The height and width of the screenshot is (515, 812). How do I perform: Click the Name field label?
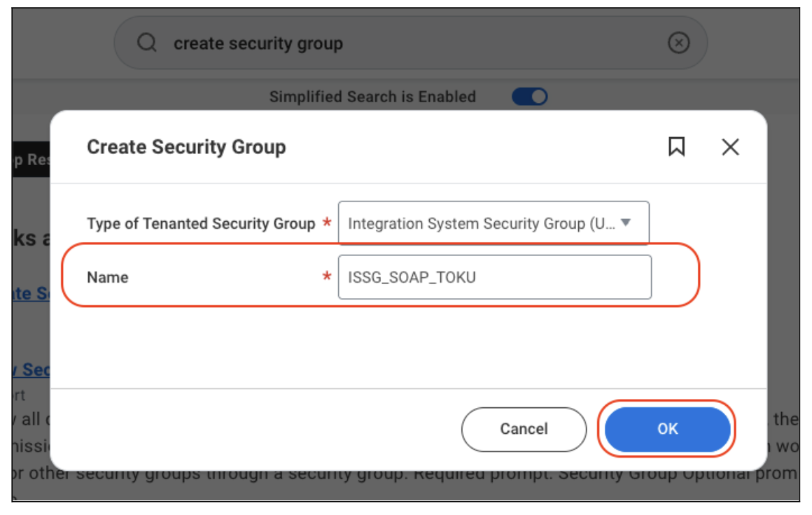(108, 277)
